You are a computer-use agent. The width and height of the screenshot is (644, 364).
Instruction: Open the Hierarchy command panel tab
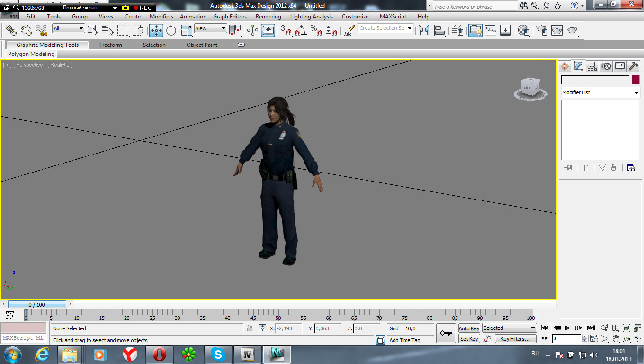tap(592, 66)
